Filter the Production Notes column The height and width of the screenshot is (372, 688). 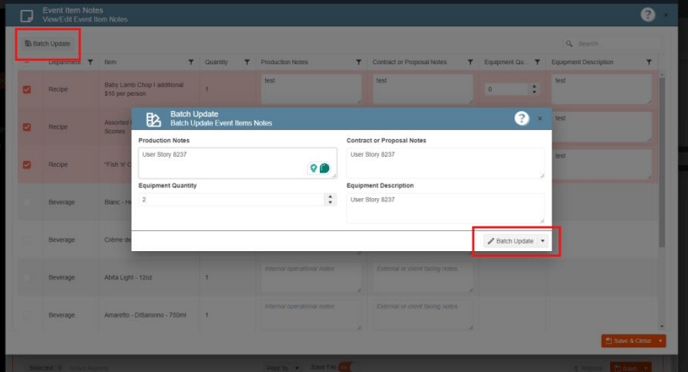(x=358, y=62)
